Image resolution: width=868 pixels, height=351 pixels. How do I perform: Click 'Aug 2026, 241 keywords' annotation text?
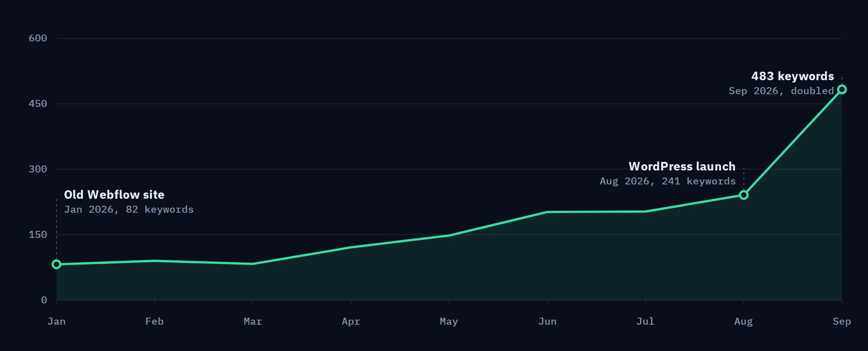[668, 181]
